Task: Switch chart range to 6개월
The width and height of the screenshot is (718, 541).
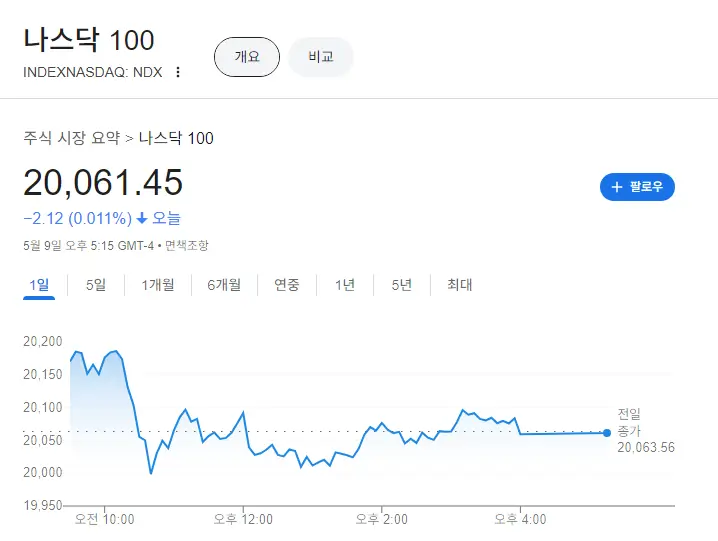Action: 224,285
